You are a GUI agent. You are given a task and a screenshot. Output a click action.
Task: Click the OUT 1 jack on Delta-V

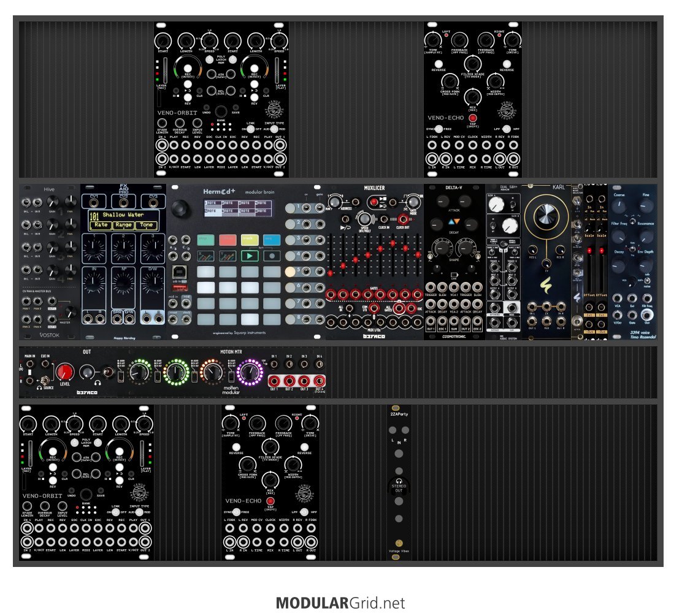click(x=431, y=322)
